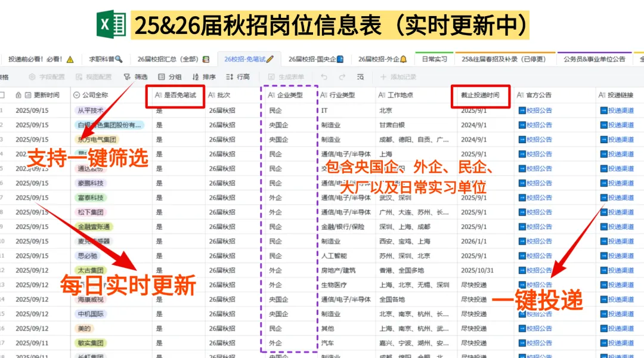Select the 富泰科技 company cell
Screen dimensions: 644x358
point(91,197)
